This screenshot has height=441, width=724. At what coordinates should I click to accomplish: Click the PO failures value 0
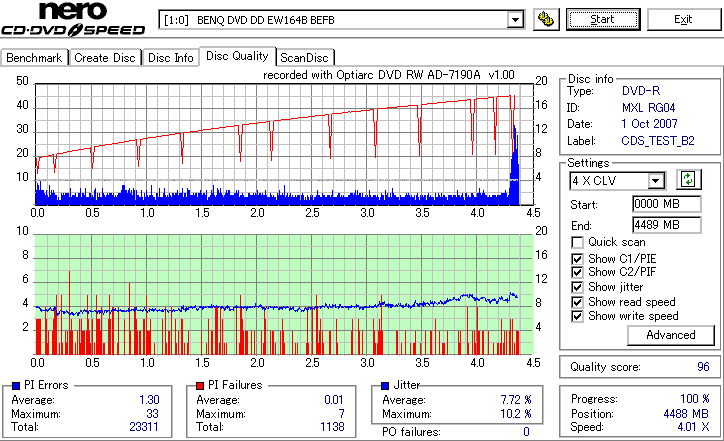click(526, 432)
